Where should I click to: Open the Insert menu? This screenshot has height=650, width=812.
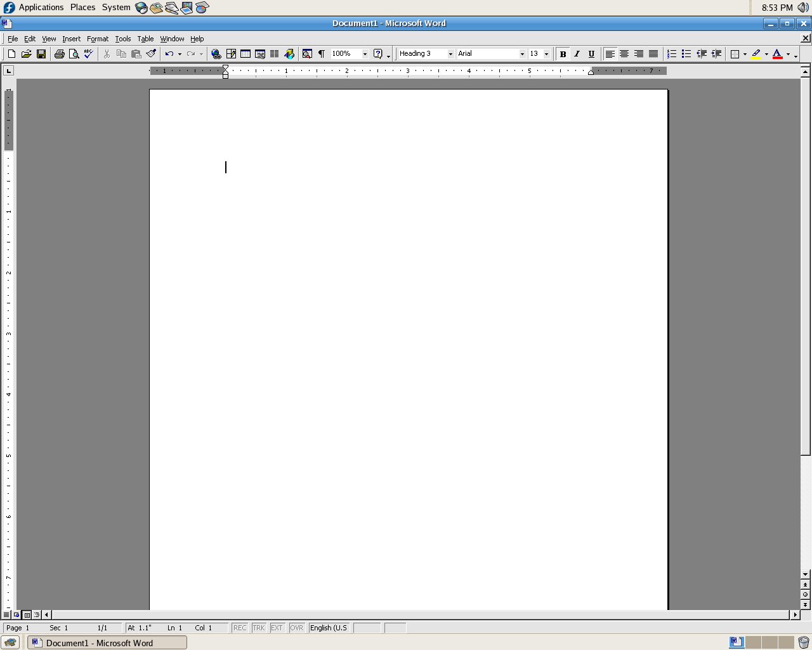[x=71, y=39]
